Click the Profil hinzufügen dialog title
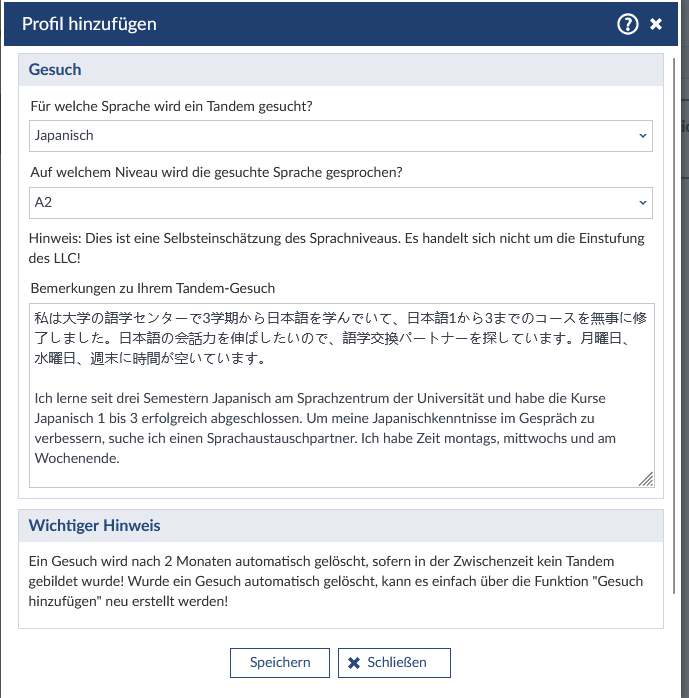This screenshot has width=689, height=698. (x=89, y=24)
